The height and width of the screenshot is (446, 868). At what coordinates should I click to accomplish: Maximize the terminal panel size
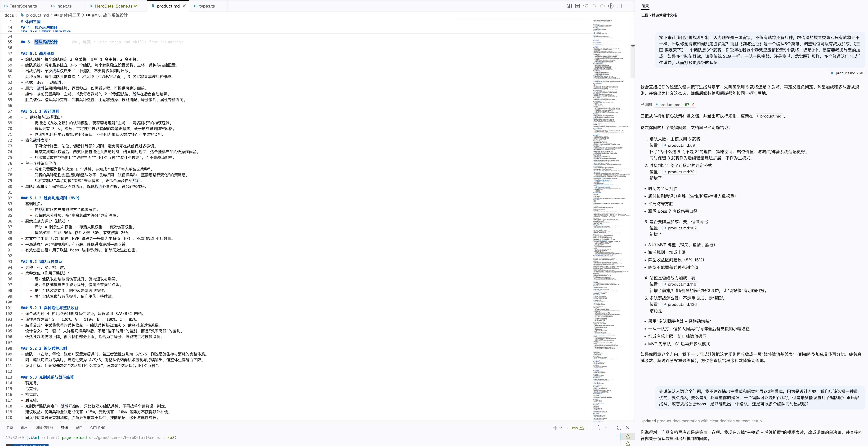[x=619, y=428]
